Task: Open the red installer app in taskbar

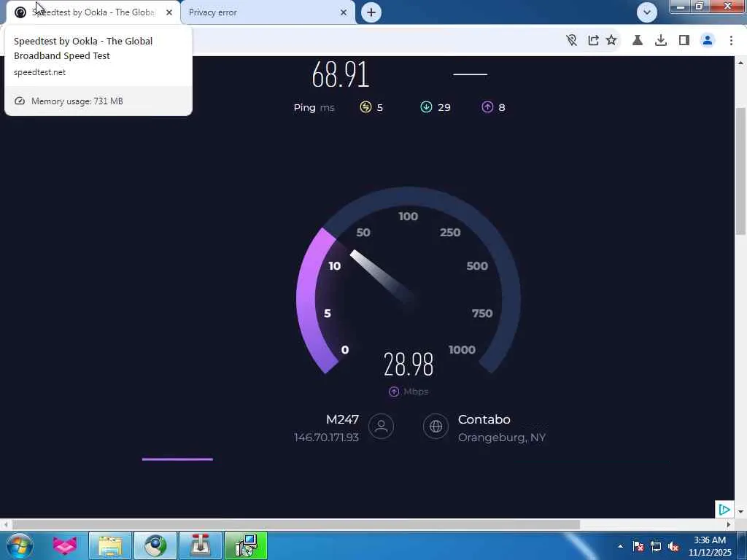Action: point(201,545)
